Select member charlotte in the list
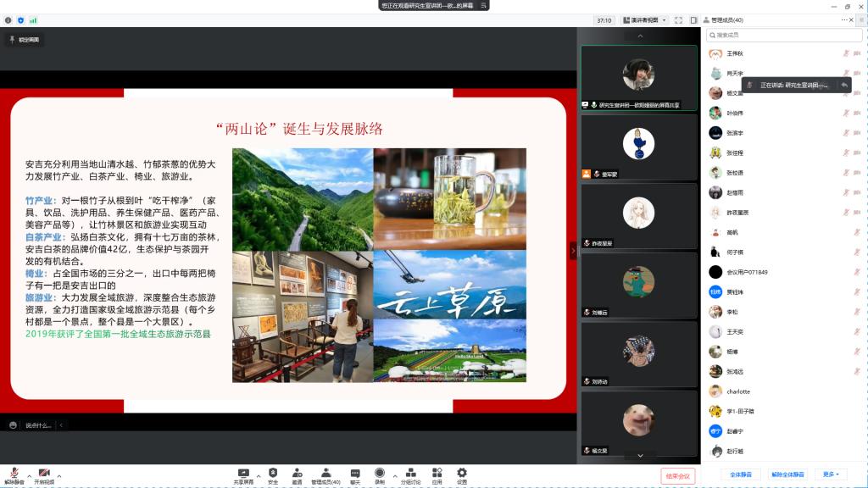Viewport: 868px width, 488px height. [784, 391]
